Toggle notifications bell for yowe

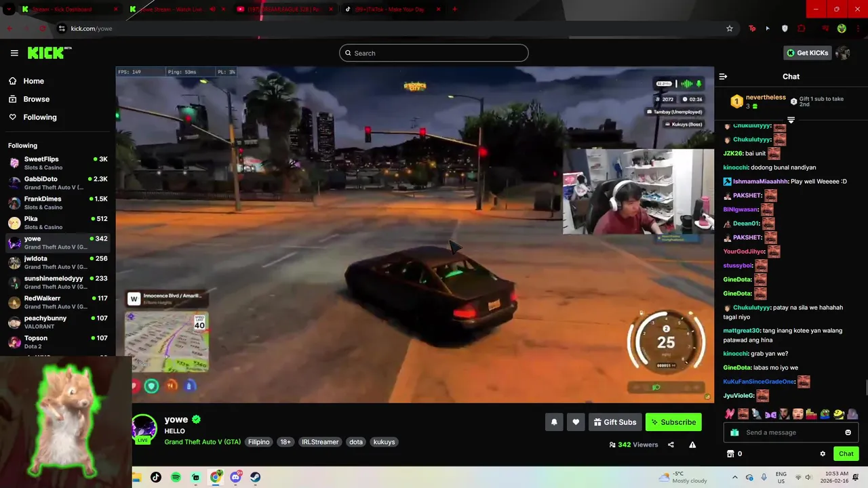pos(554,422)
